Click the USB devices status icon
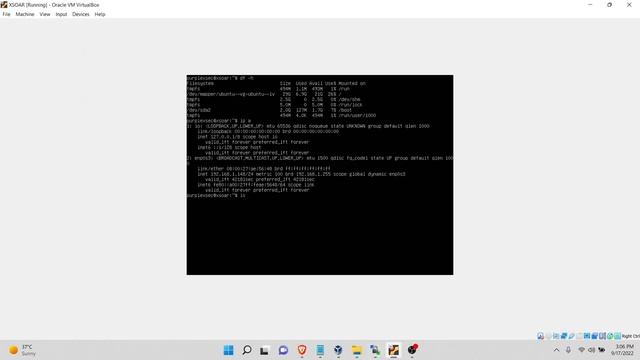The image size is (640, 360). (571, 336)
